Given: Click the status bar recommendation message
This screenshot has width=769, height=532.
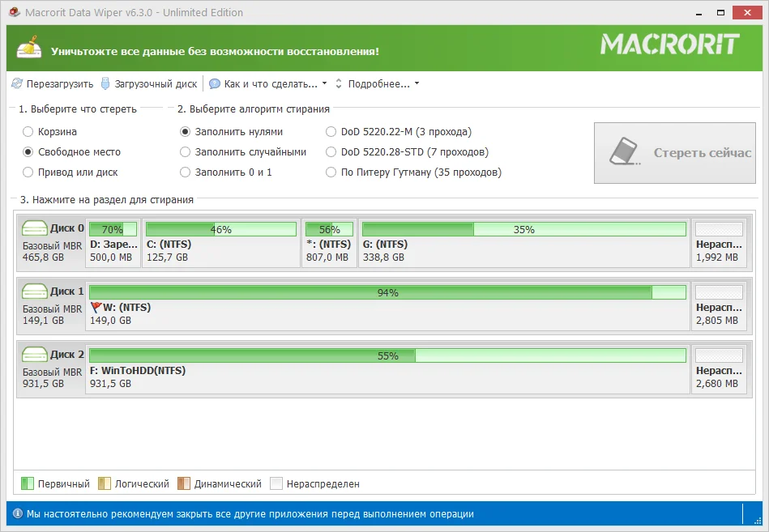Looking at the screenshot, I should (x=250, y=514).
